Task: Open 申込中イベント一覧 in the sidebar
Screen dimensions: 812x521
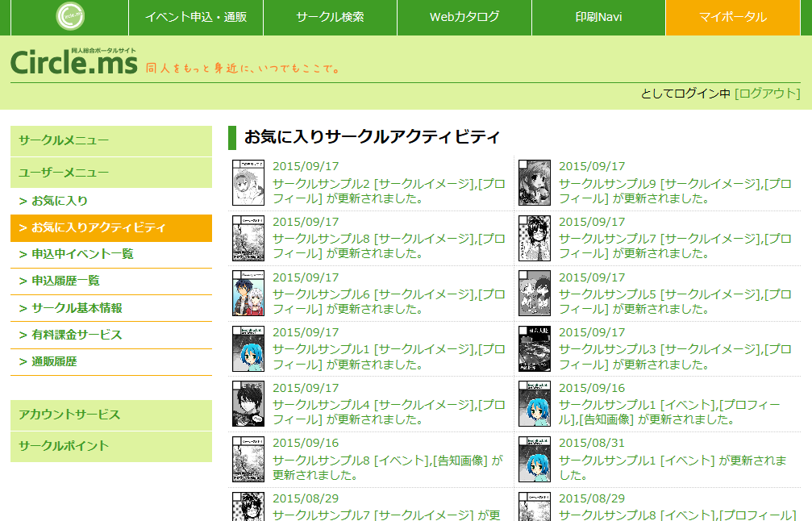Action: coord(111,254)
